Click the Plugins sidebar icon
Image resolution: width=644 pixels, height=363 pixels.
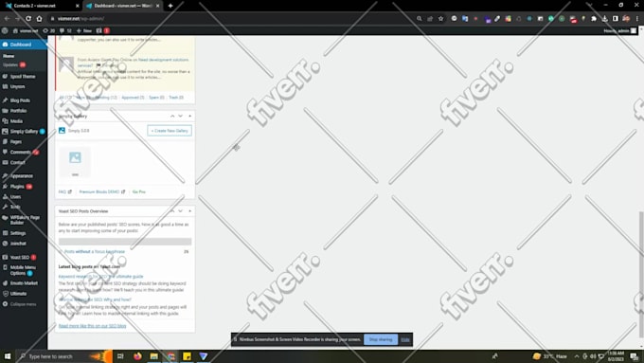[5, 186]
